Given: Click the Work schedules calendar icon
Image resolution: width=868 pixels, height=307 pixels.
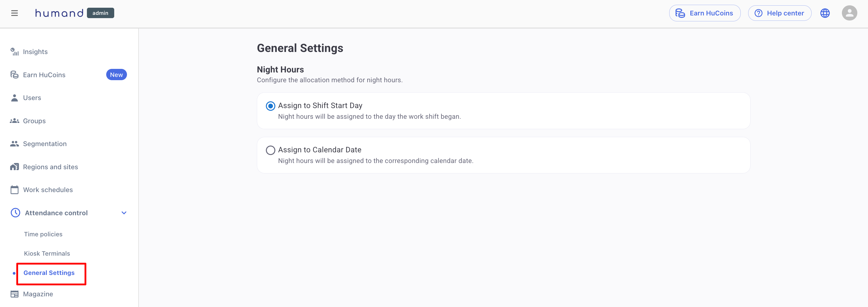Looking at the screenshot, I should (x=15, y=190).
